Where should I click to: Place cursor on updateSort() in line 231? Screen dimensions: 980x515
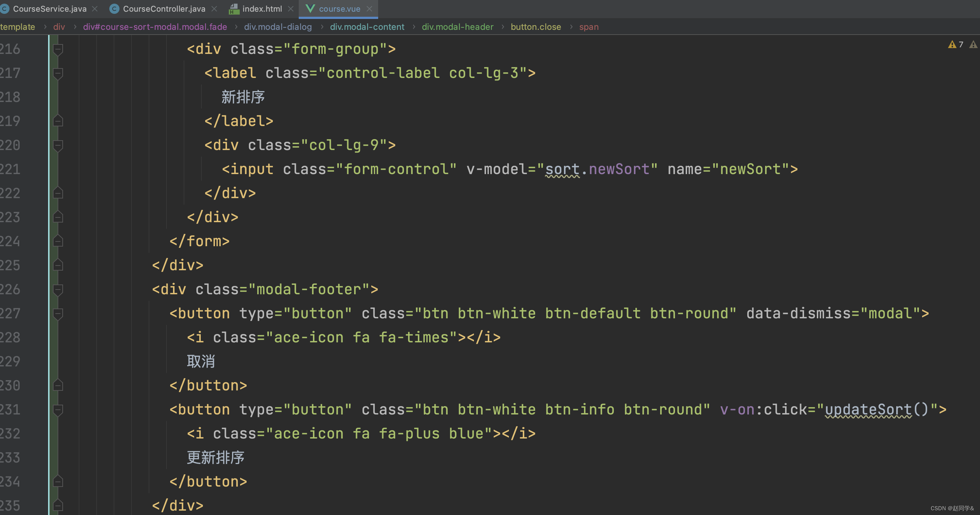(x=868, y=410)
